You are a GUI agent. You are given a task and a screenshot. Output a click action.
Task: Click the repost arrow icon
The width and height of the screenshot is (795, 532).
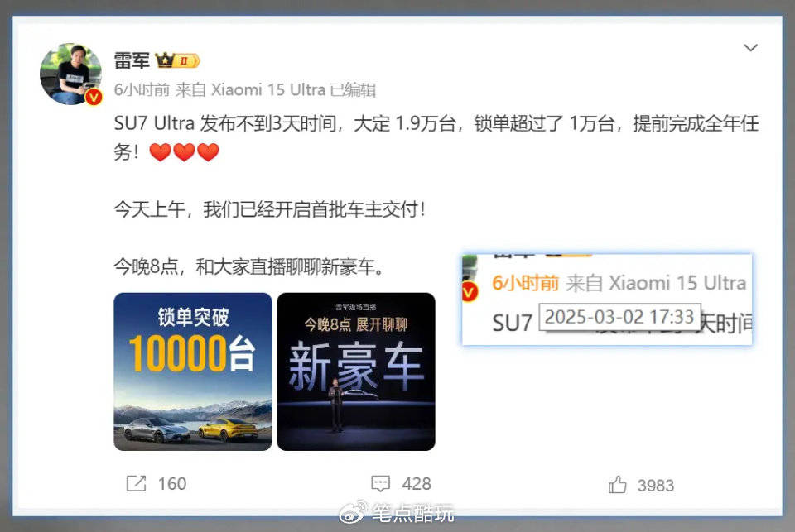(x=136, y=483)
